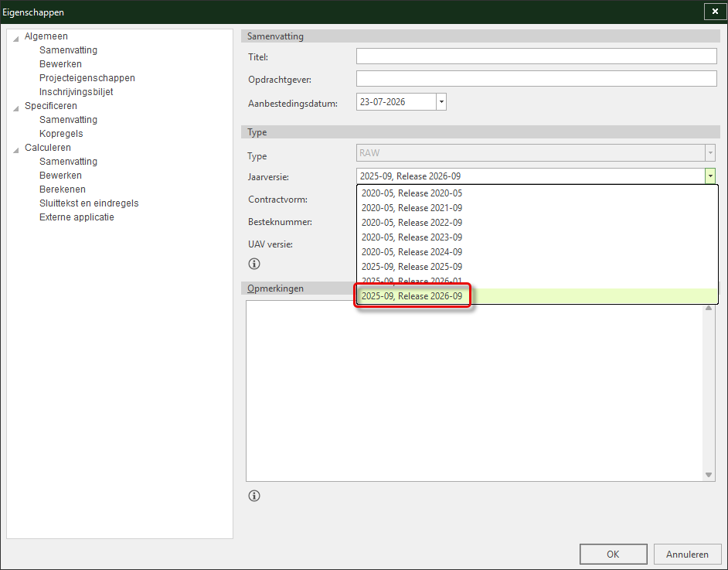
Task: Open Samenvatting under Specificeren
Action: coord(68,120)
